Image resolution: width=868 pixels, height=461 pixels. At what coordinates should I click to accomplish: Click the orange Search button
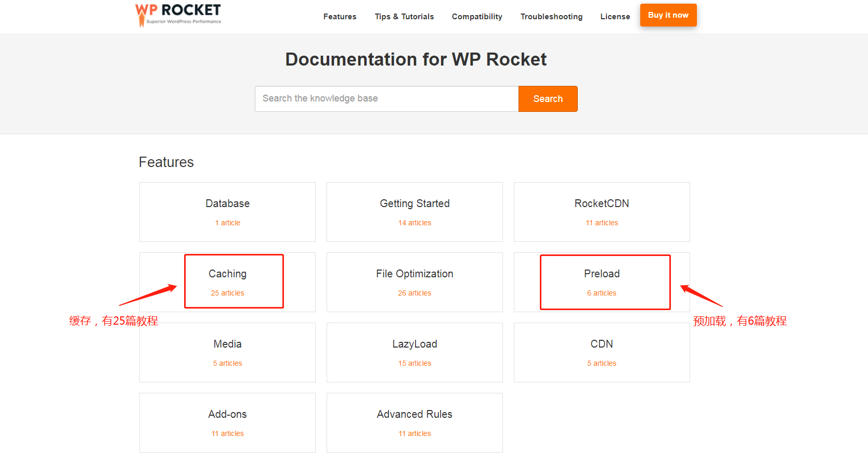548,99
